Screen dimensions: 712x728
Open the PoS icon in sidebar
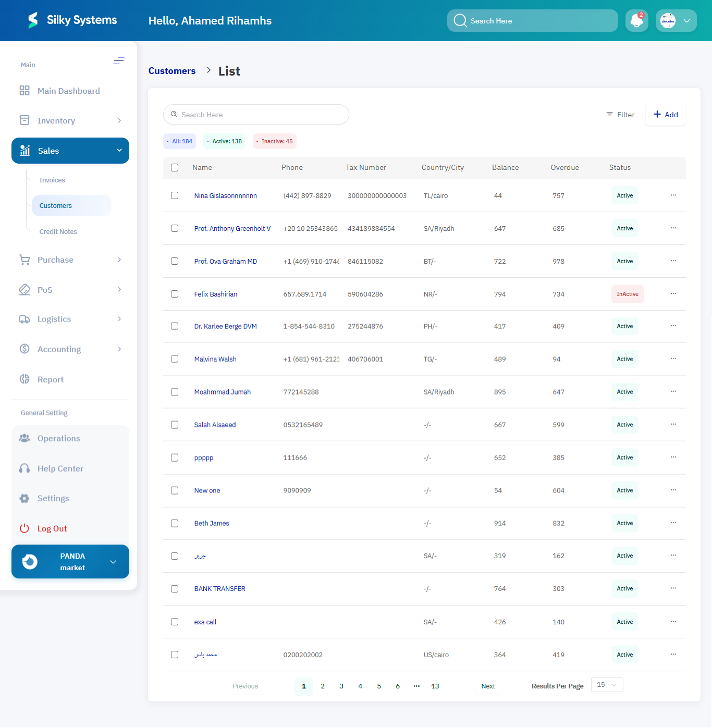(24, 289)
